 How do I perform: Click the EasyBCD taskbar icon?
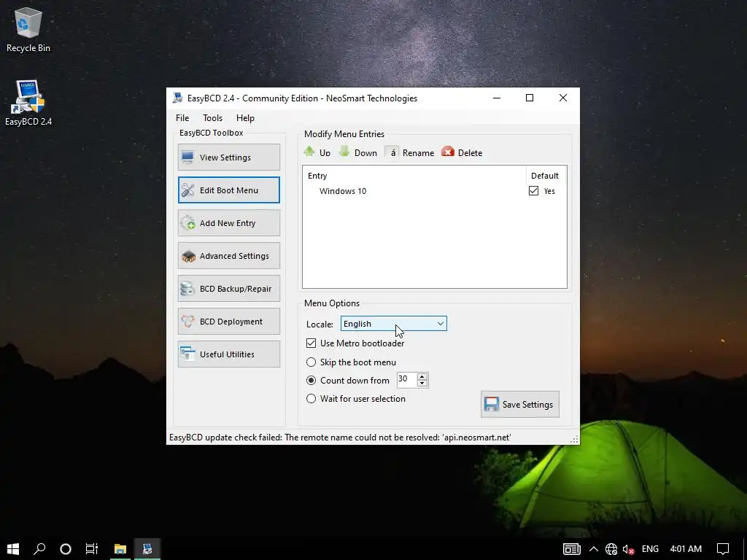pos(147,548)
